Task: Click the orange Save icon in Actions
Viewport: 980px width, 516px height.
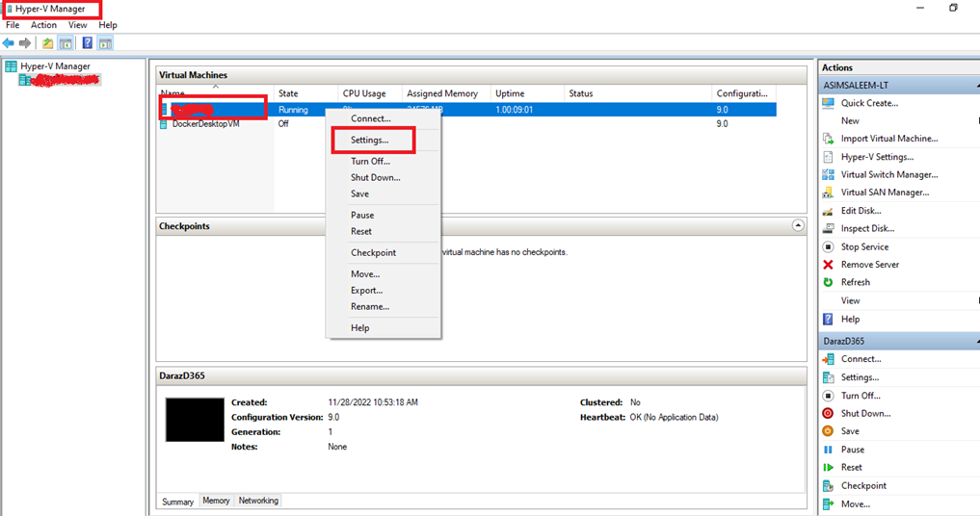Action: tap(828, 431)
